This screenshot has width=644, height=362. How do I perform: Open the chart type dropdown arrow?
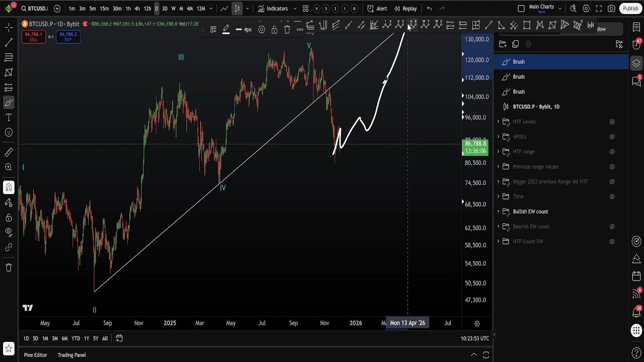pyautogui.click(x=247, y=9)
